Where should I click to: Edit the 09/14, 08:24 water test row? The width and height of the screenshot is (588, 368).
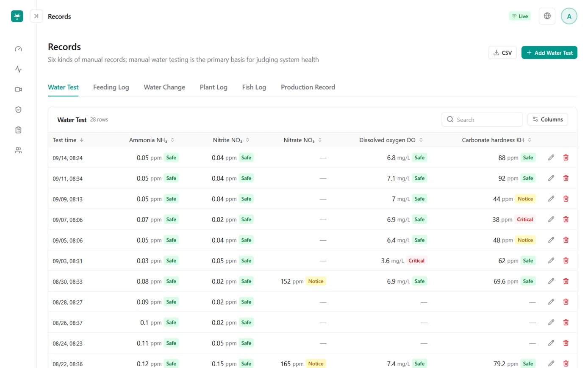pyautogui.click(x=551, y=158)
